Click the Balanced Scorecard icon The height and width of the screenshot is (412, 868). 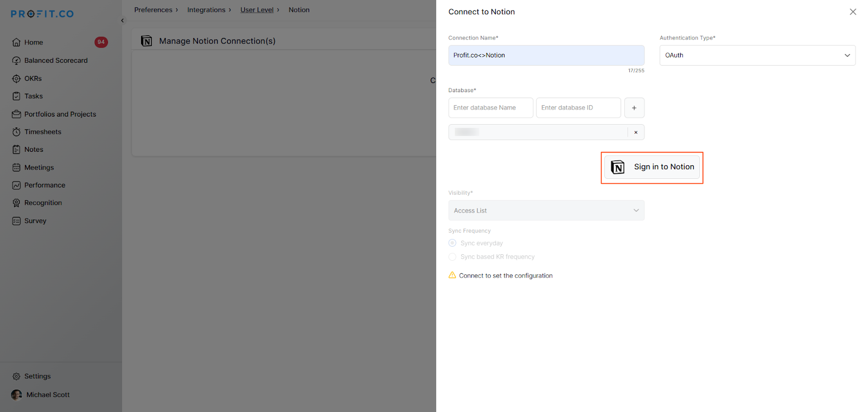coord(16,61)
